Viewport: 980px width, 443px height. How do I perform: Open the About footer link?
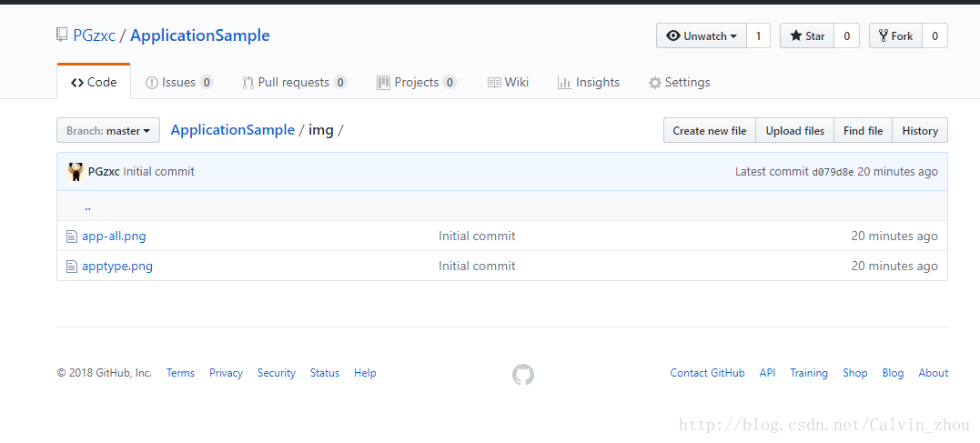coord(933,373)
